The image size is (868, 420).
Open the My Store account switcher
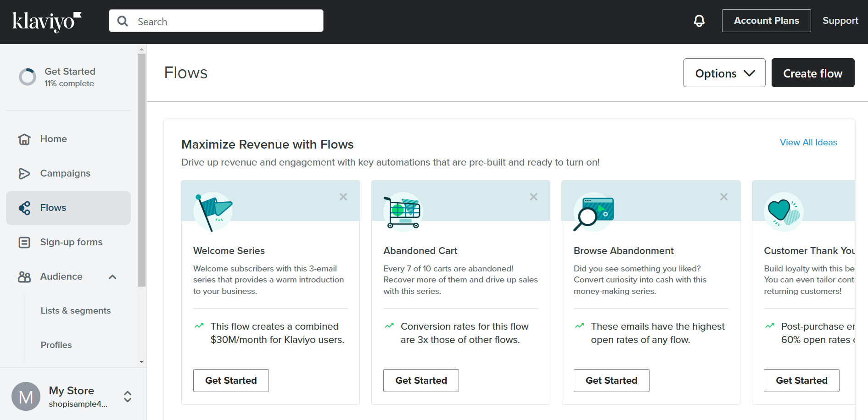128,397
